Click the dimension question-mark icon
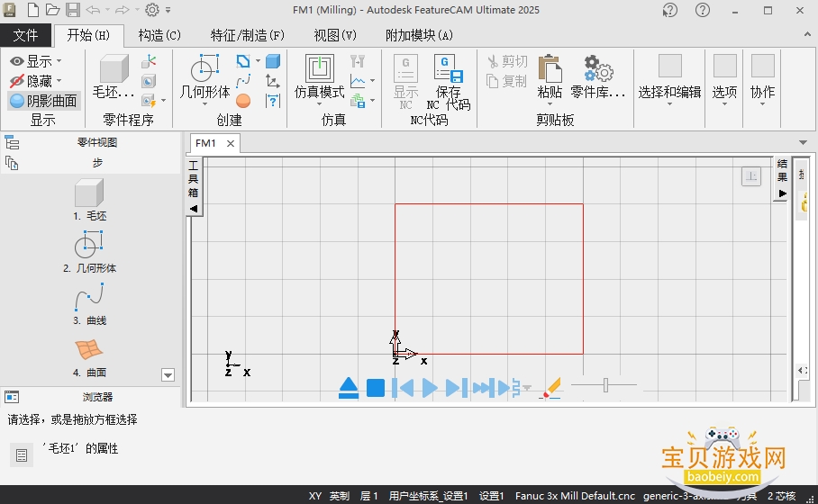818x504 pixels. click(x=273, y=101)
